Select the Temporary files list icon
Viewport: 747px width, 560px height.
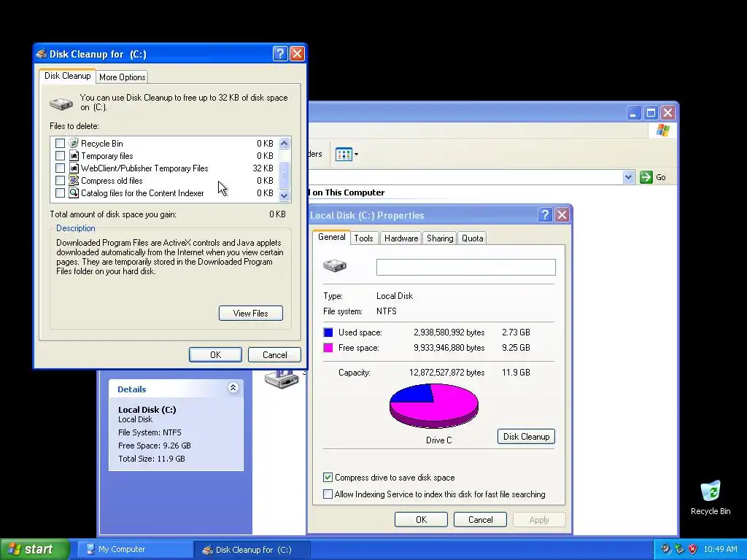[x=74, y=156]
